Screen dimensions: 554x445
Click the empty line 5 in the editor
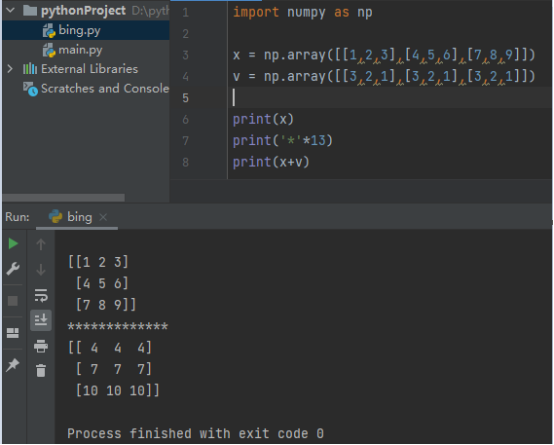[x=389, y=98]
